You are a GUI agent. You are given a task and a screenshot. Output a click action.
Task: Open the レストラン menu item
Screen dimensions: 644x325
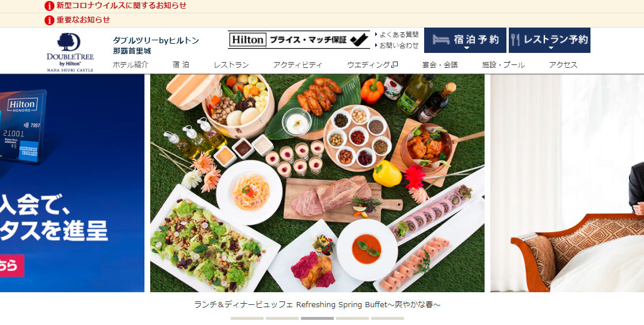pos(231,65)
